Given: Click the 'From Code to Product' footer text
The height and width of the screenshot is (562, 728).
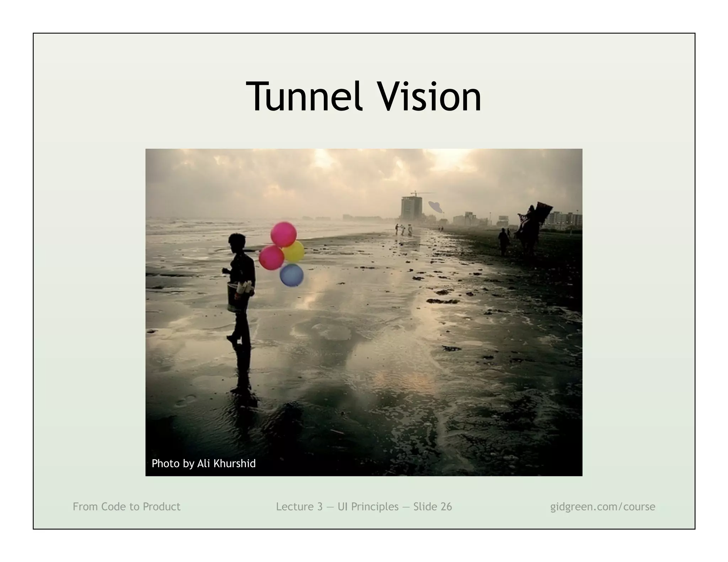Looking at the screenshot, I should coord(127,507).
